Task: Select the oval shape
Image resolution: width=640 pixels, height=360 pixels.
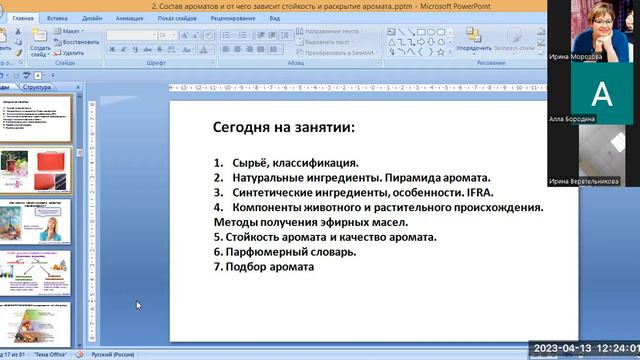Action: coord(431,32)
